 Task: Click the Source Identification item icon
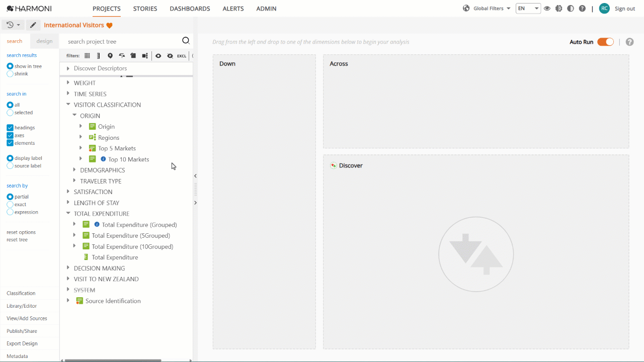79,301
